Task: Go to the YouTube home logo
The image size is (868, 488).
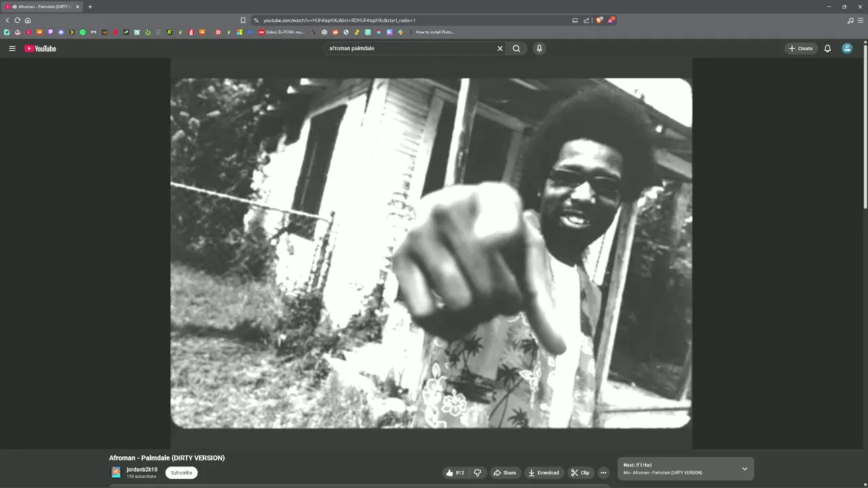Action: [x=40, y=48]
